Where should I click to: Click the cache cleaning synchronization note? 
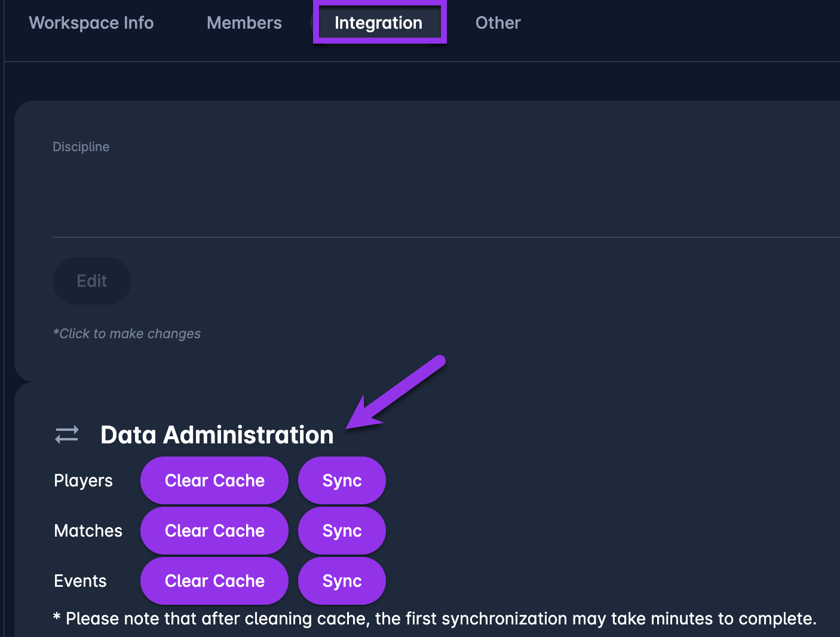click(435, 618)
